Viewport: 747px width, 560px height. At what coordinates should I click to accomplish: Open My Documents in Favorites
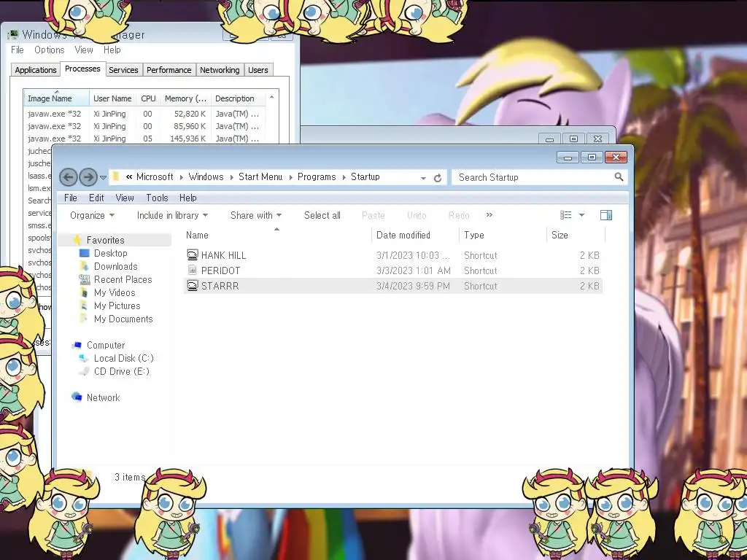pyautogui.click(x=123, y=319)
